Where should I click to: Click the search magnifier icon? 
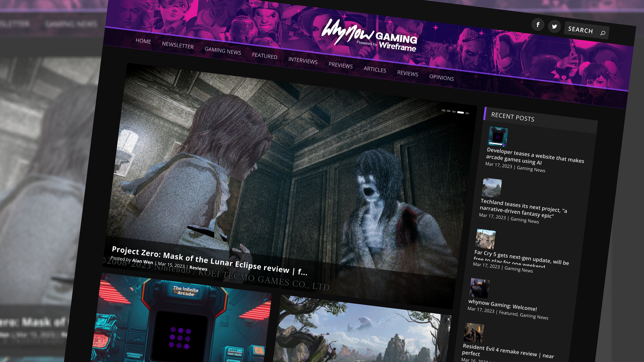coord(602,33)
